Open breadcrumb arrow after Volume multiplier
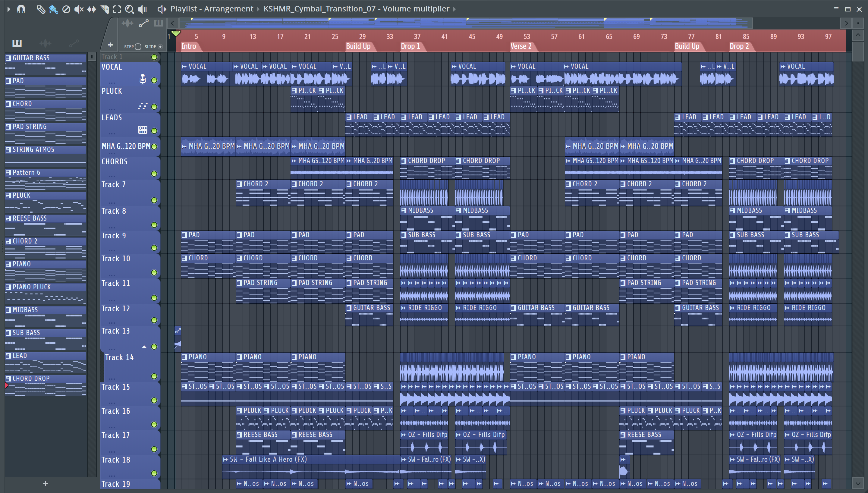The width and height of the screenshot is (868, 493). [x=455, y=9]
